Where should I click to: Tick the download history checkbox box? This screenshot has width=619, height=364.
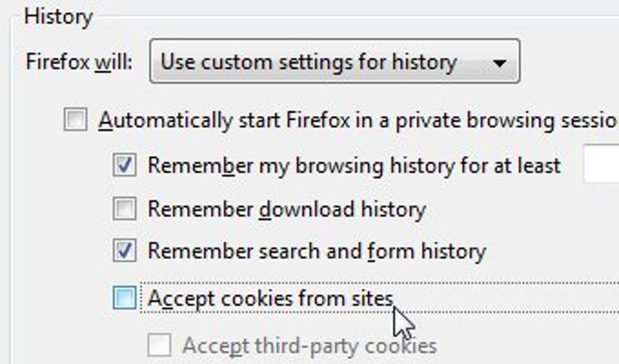(x=125, y=208)
